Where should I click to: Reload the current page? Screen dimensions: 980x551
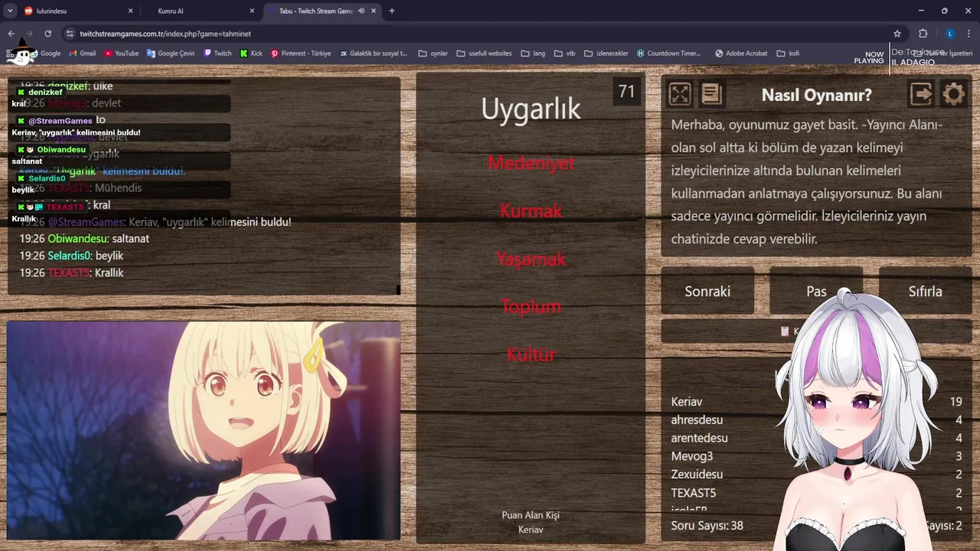(x=47, y=34)
